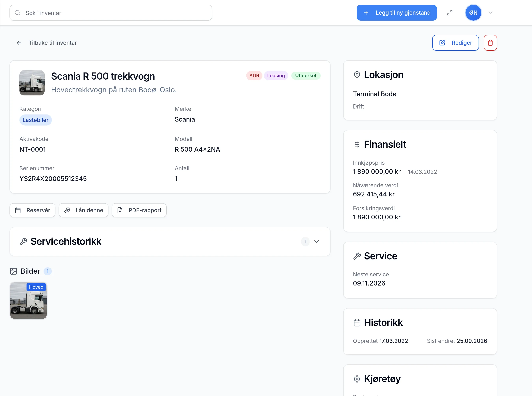Click the Historikk calendar icon
The height and width of the screenshot is (396, 532).
click(357, 323)
